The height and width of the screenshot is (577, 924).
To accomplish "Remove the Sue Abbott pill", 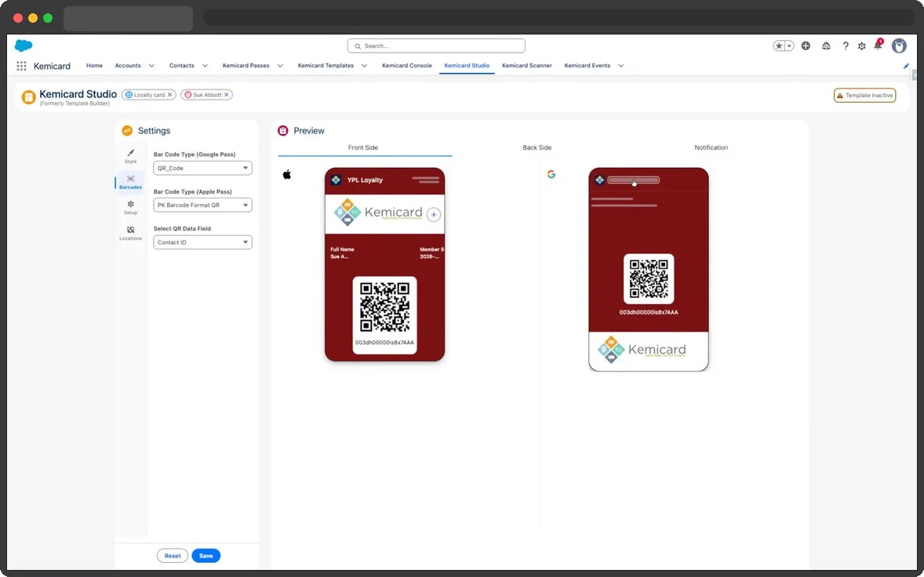I will (x=226, y=95).
